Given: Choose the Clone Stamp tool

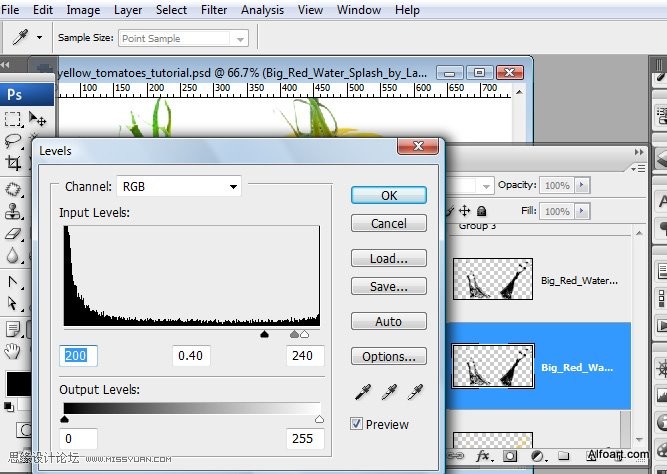Looking at the screenshot, I should (x=13, y=211).
